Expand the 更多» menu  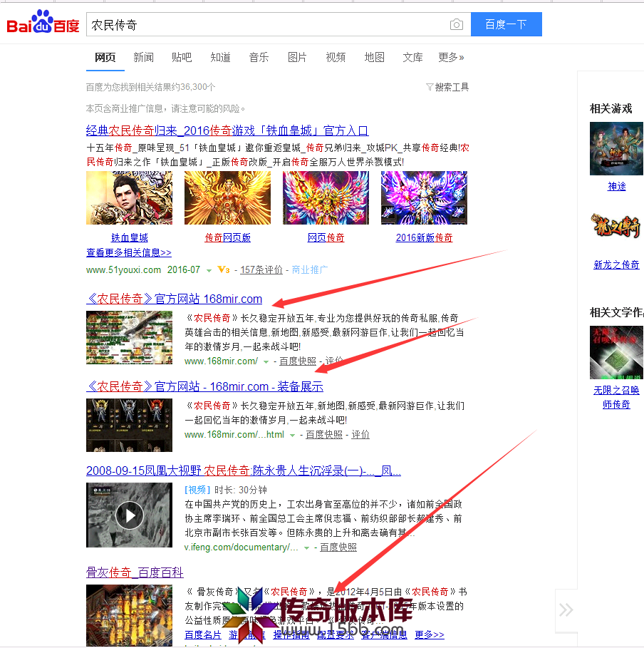click(x=451, y=57)
